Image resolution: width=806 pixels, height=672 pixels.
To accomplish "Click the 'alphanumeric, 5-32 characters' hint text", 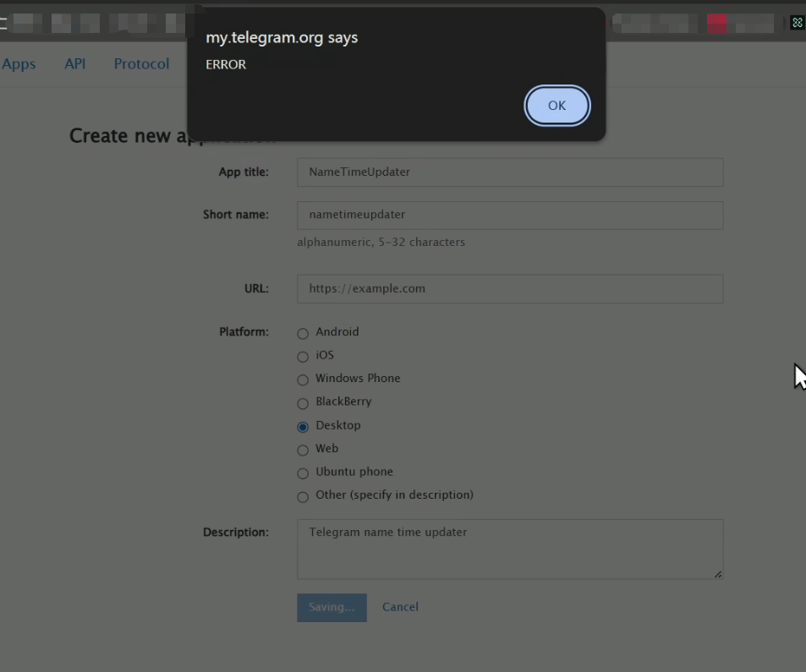I will tap(381, 242).
